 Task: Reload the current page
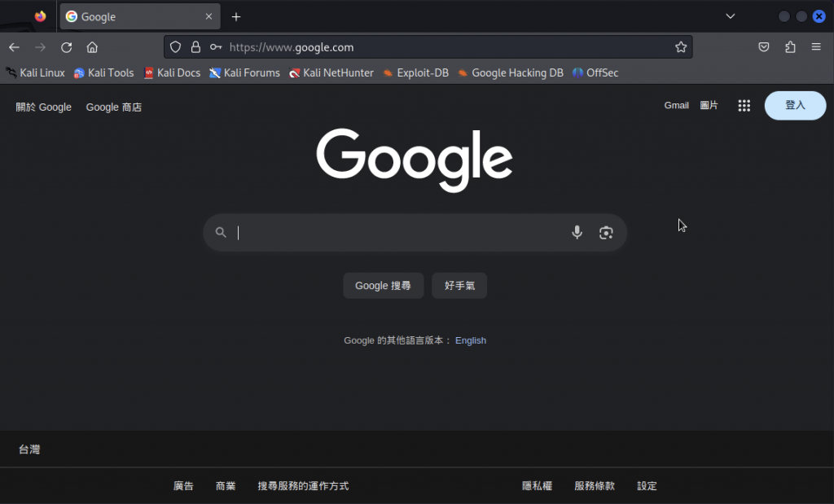(x=67, y=47)
